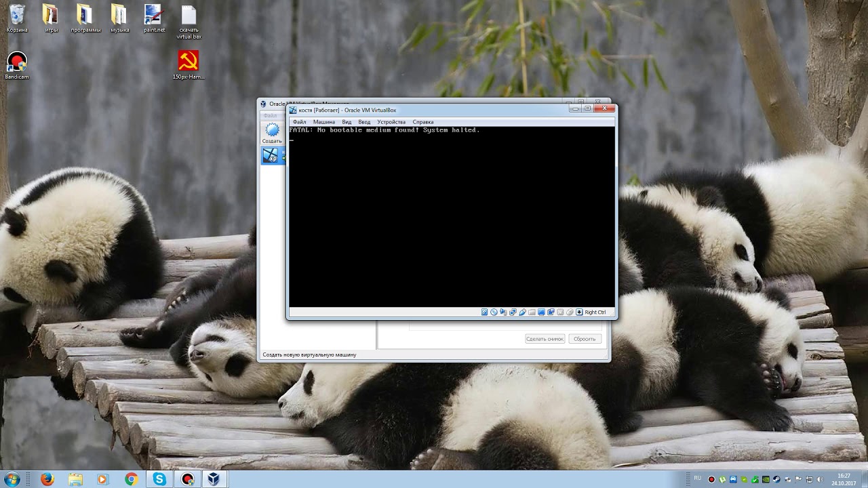The image size is (868, 488).
Task: Click VirtualBox in the taskbar
Action: coord(214,479)
